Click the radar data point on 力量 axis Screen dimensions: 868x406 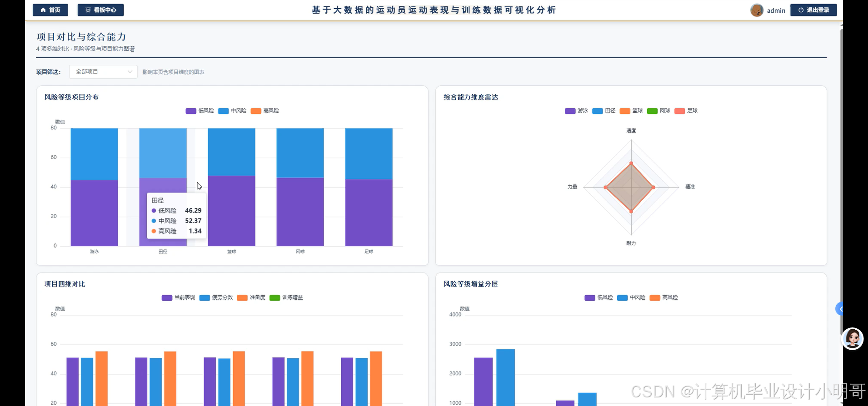606,187
